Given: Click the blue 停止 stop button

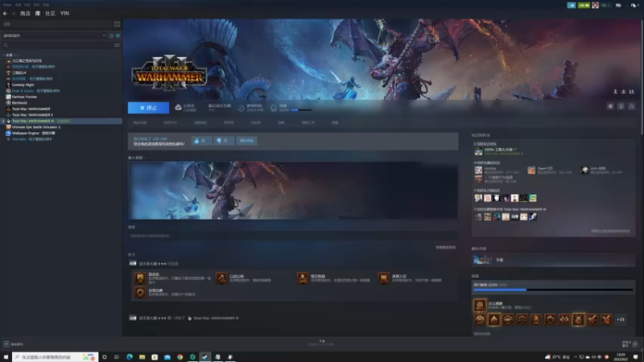Looking at the screenshot, I should tap(148, 108).
